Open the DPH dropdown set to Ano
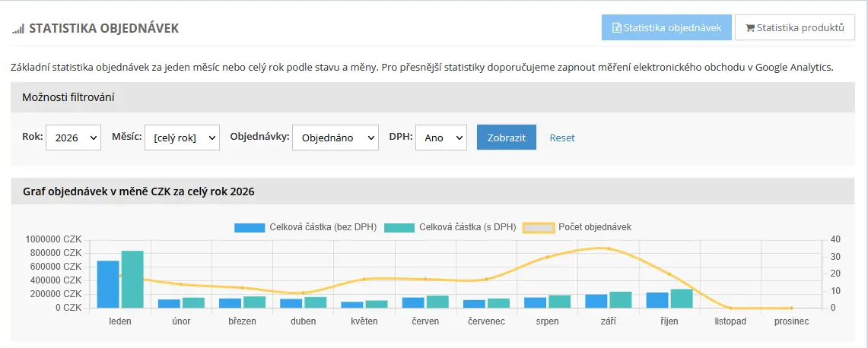This screenshot has height=348, width=868. click(441, 138)
